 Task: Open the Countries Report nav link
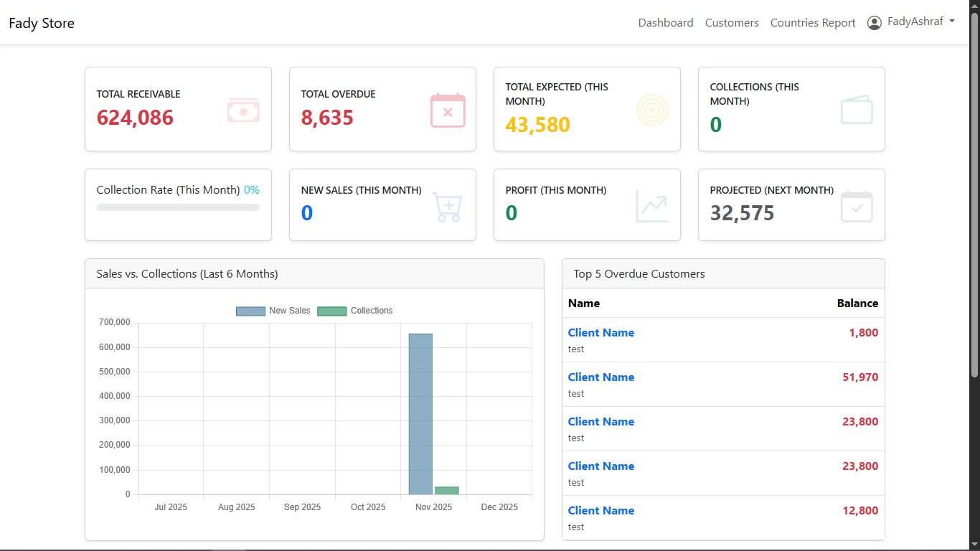(x=813, y=23)
